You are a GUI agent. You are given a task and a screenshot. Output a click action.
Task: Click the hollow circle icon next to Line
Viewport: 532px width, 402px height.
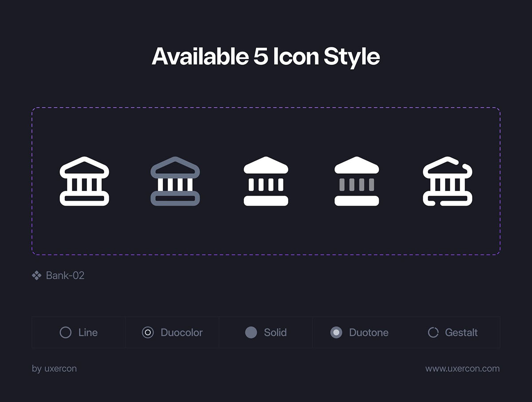coord(66,332)
